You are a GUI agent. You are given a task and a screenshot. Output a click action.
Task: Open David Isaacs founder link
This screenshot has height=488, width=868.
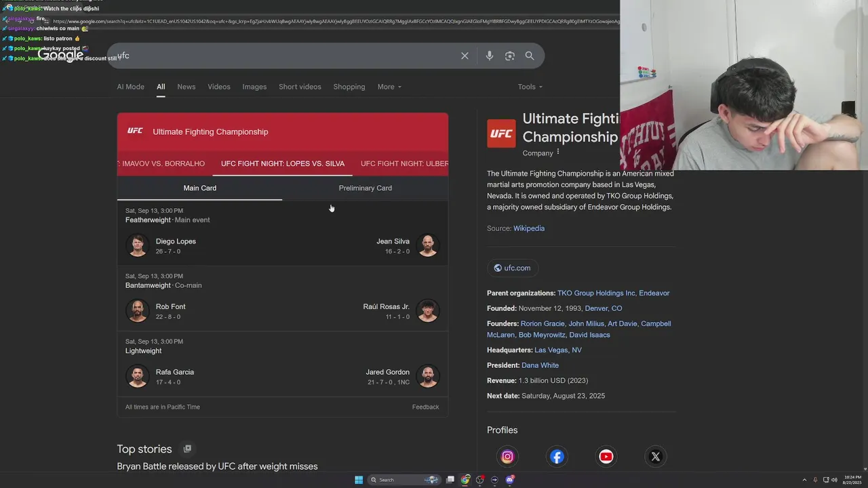[589, 335]
